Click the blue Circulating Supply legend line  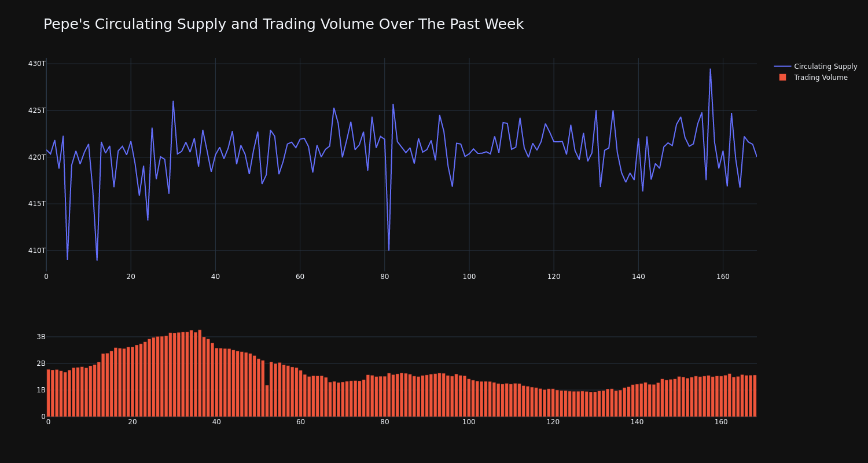[782, 67]
